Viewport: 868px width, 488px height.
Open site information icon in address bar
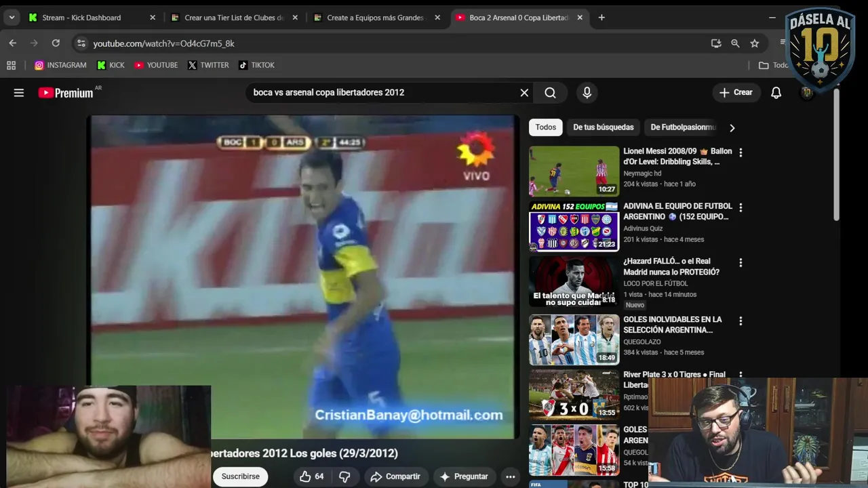tap(81, 43)
